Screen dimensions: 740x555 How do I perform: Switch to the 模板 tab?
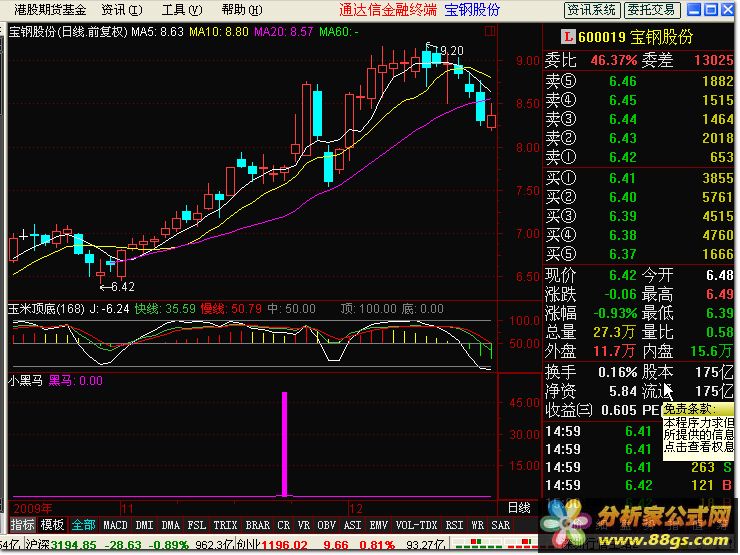point(52,524)
